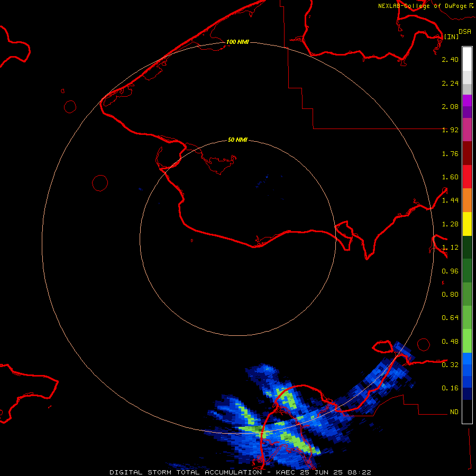The image size is (476, 476).
Task: Pick the light green legend swatch
Action: [467, 341]
